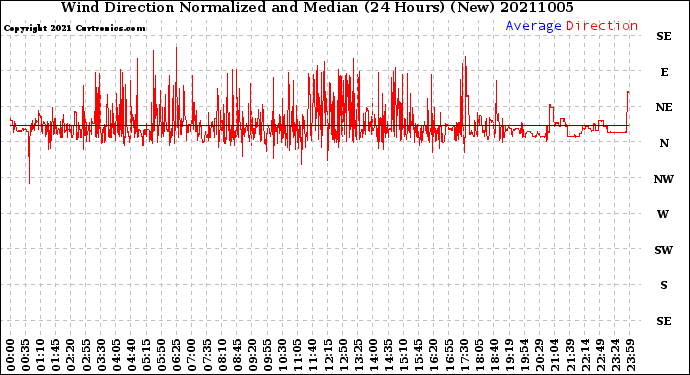Click the 11:40 time label
This screenshot has height=375, width=690.
[313, 355]
